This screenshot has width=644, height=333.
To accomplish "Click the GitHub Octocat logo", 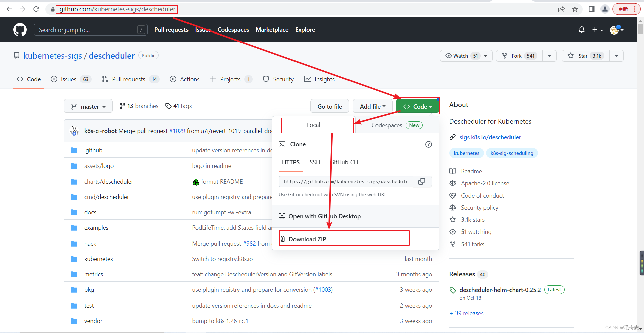I will point(20,30).
